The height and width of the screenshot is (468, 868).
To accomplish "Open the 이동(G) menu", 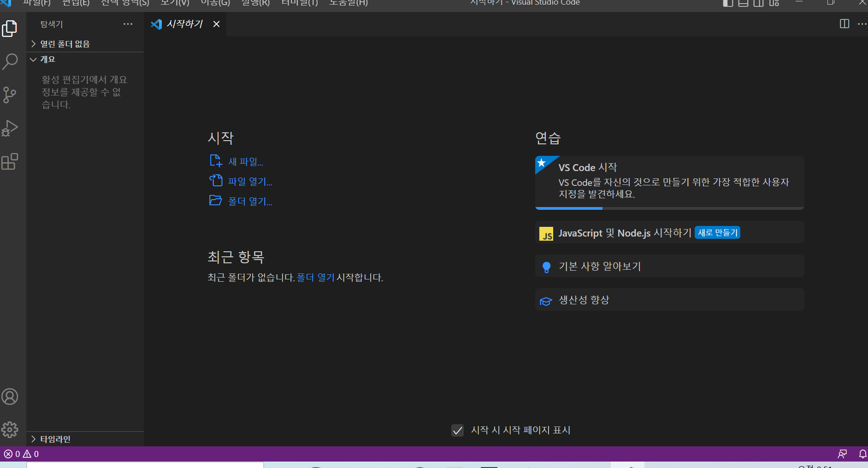I will coord(215,3).
